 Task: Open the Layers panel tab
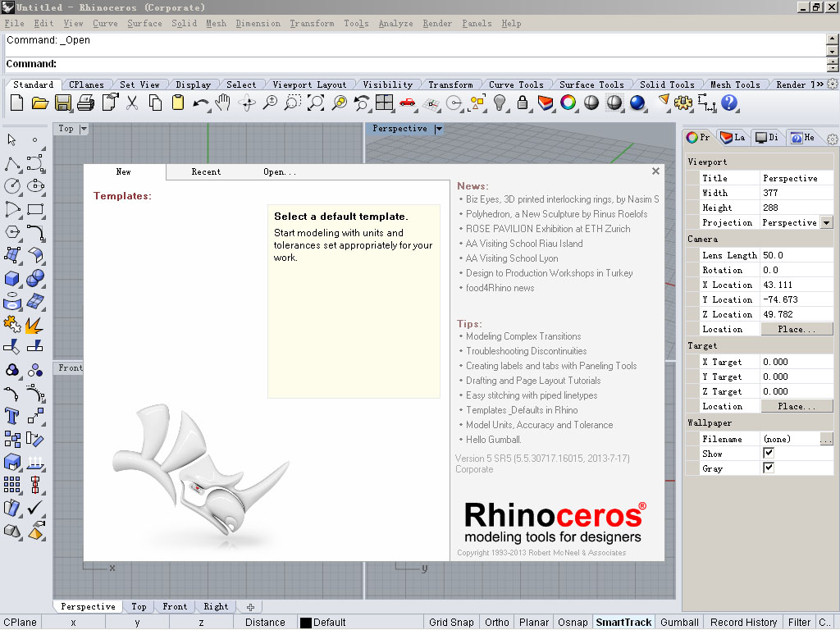pos(733,138)
